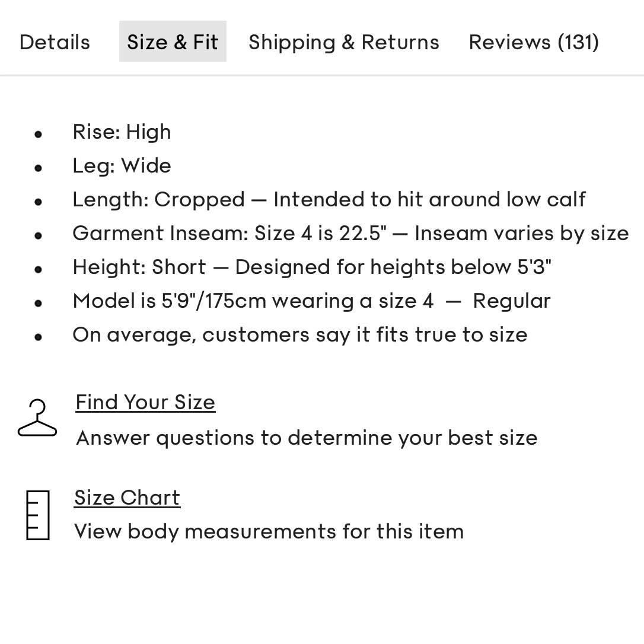Open the Shipping & Returns tab

tap(344, 42)
